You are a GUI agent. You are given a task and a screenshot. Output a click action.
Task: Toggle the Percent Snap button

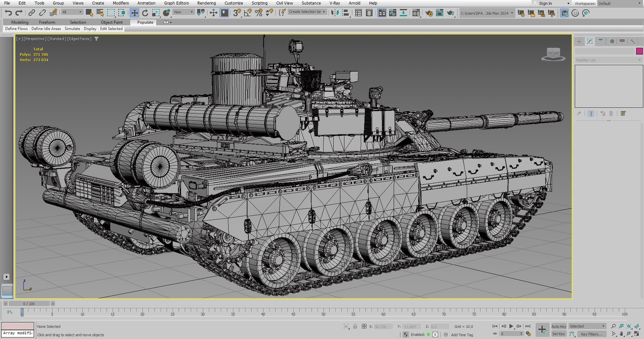[259, 13]
